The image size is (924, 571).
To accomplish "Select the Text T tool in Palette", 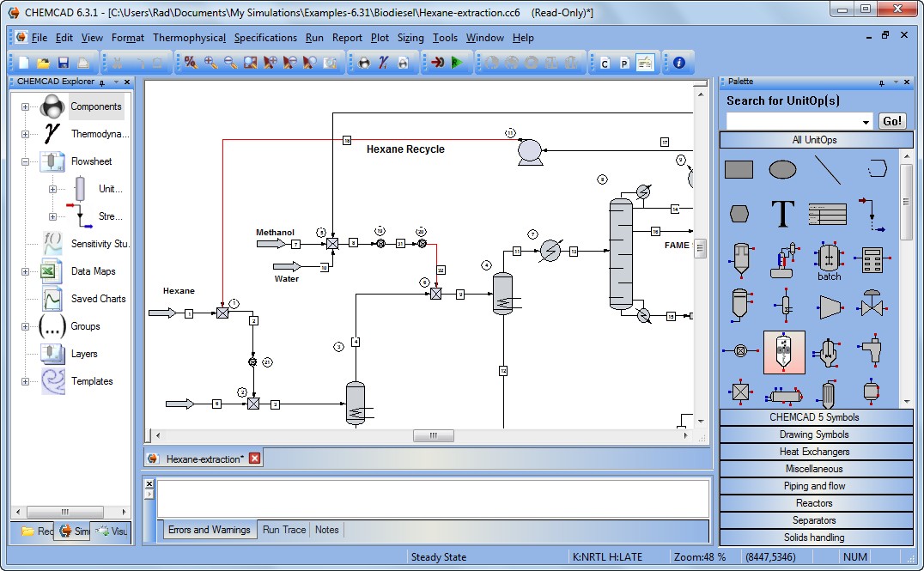I will click(783, 213).
